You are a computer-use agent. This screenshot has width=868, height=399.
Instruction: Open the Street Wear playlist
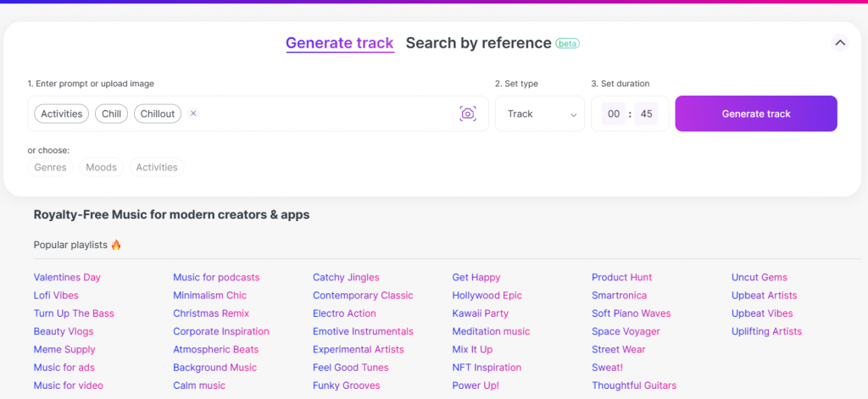[x=618, y=349]
